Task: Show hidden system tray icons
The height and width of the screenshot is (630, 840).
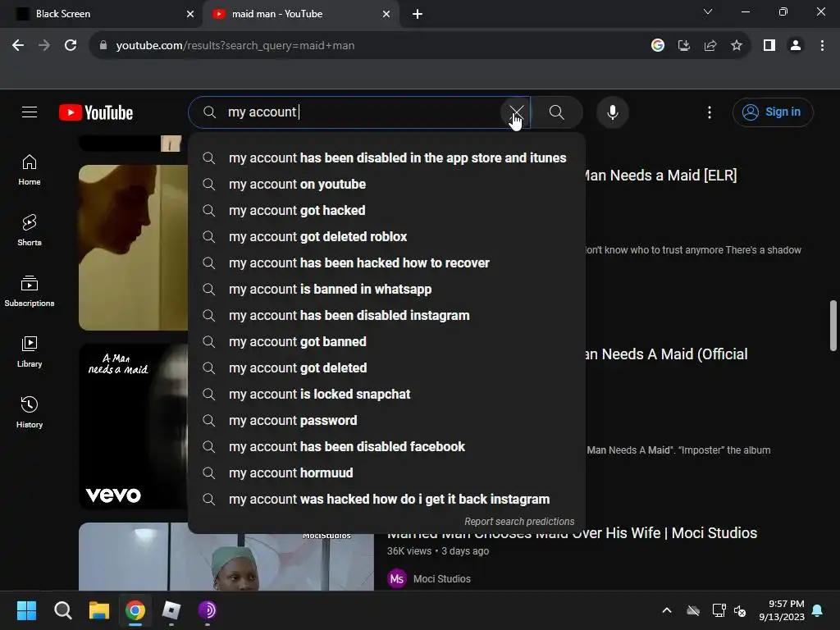Action: pyautogui.click(x=667, y=610)
